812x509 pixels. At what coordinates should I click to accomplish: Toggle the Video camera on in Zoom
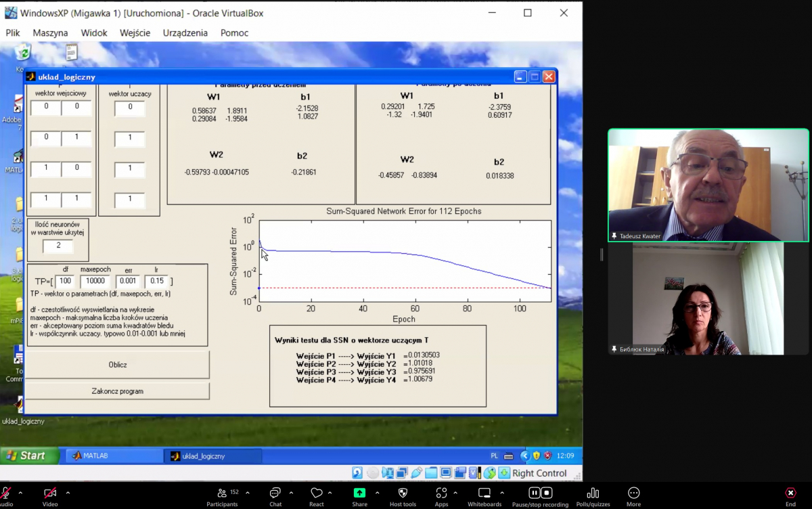click(50, 493)
